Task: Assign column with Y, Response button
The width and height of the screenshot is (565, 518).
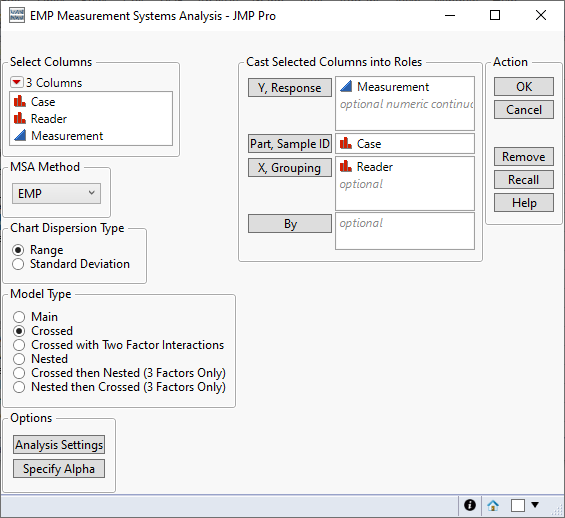Action: click(290, 88)
